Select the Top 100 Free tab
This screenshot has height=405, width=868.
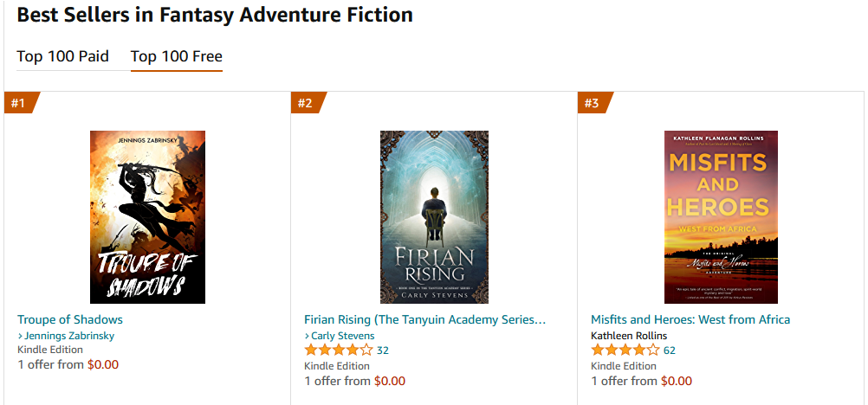(x=176, y=57)
